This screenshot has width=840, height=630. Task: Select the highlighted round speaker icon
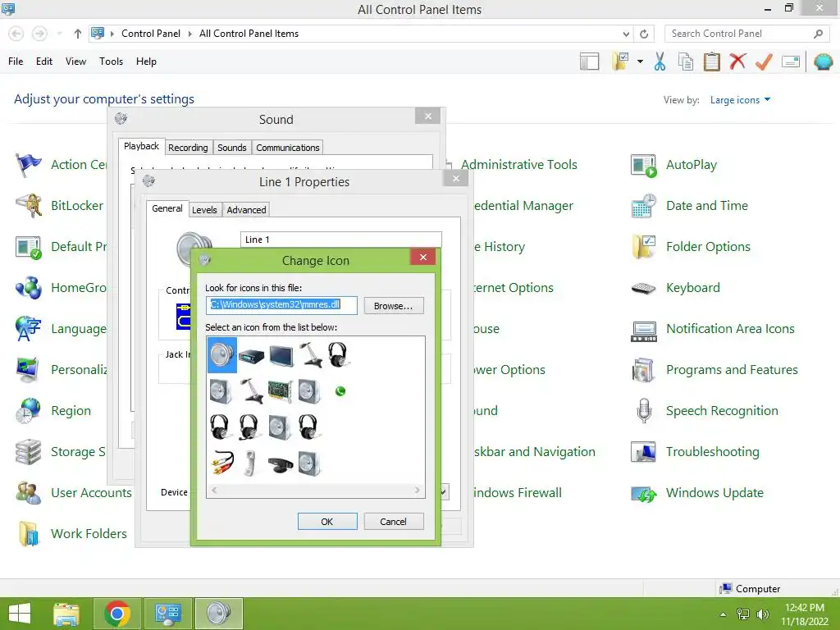(x=221, y=354)
